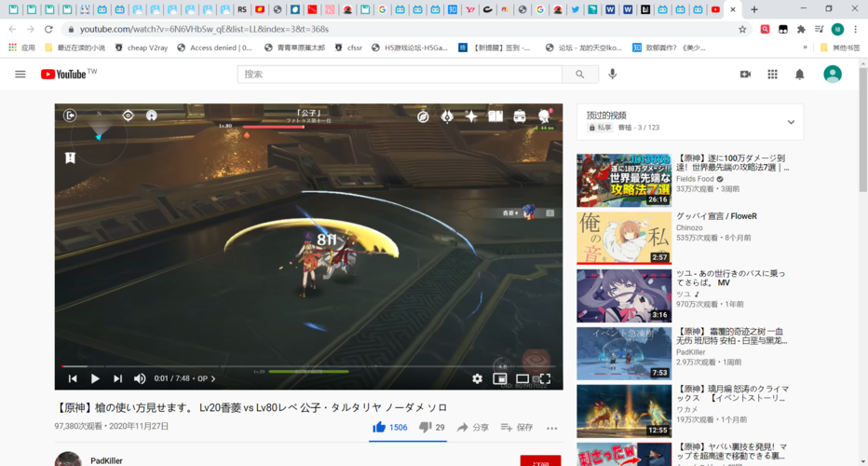Open a new browser tab
Viewport: 868px width, 466px height.
[754, 9]
